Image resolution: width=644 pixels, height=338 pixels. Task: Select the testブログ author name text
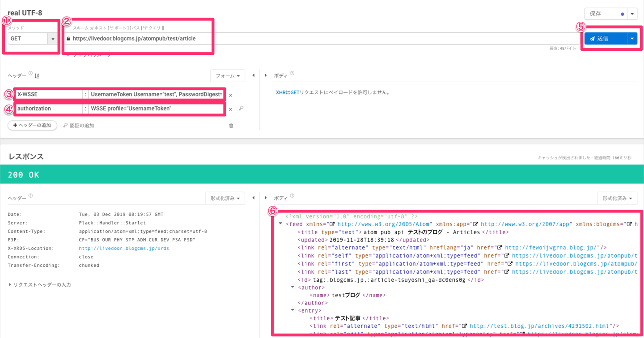[x=346, y=295]
